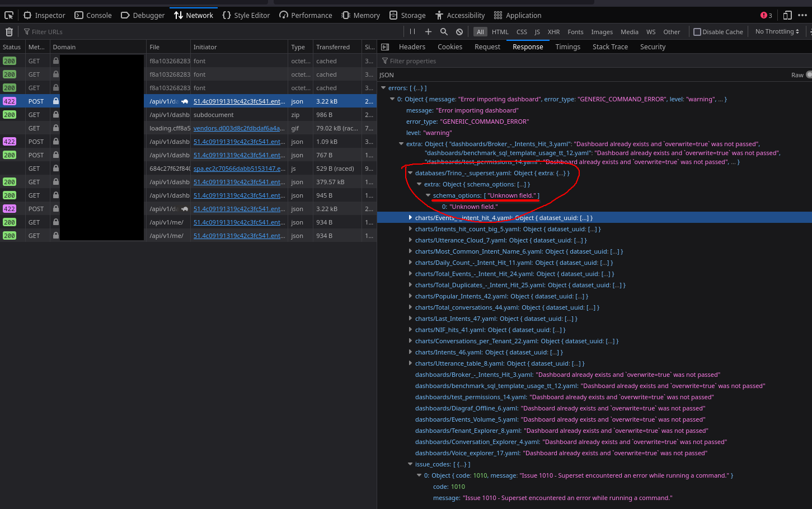This screenshot has width=812, height=509.
Task: Click the plus icon in network toolbar
Action: (x=428, y=32)
